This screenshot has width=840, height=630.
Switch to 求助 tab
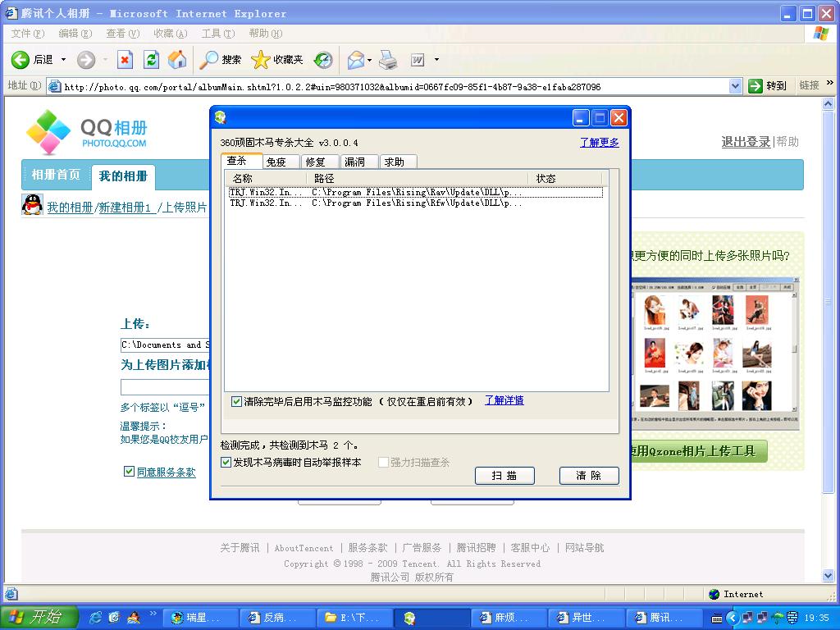pyautogui.click(x=399, y=162)
